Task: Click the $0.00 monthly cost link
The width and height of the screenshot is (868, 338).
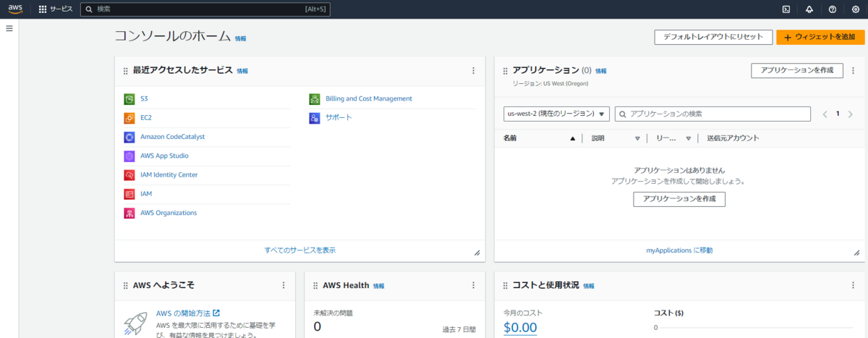Action: pos(520,327)
